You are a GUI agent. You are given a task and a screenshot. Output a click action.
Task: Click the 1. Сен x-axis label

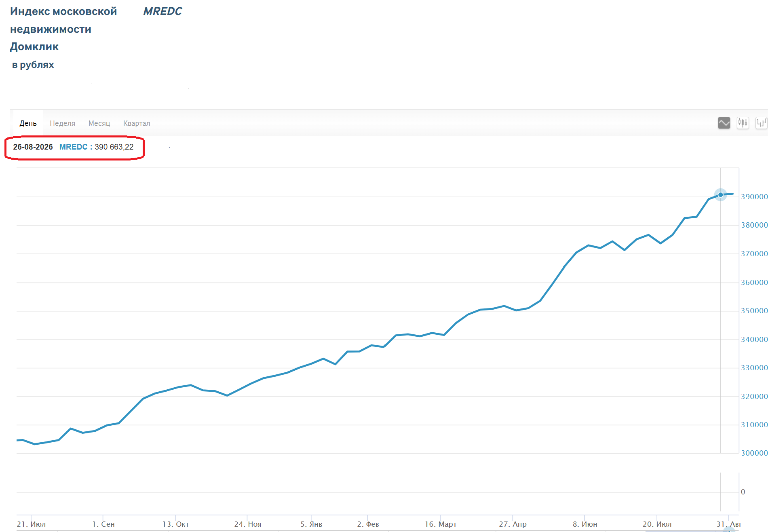click(103, 524)
